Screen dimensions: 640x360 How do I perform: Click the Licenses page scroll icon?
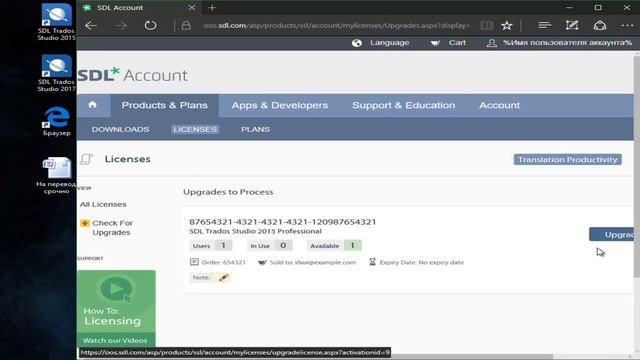pyautogui.click(x=87, y=159)
